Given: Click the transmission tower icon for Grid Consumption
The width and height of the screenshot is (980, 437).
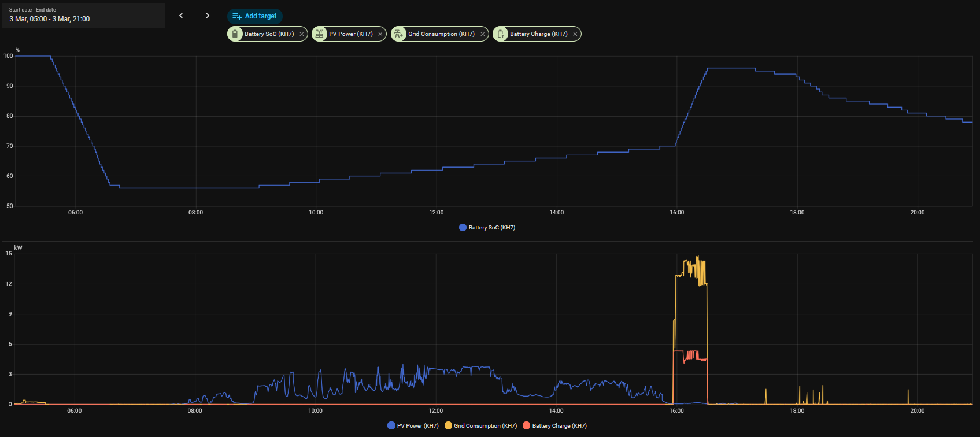Looking at the screenshot, I should coord(398,34).
